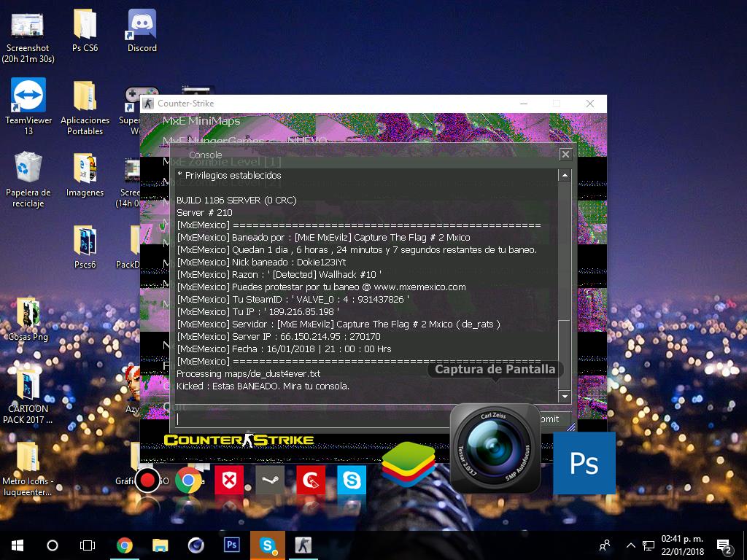
Task: Switch to Skype in taskbar
Action: (267, 545)
